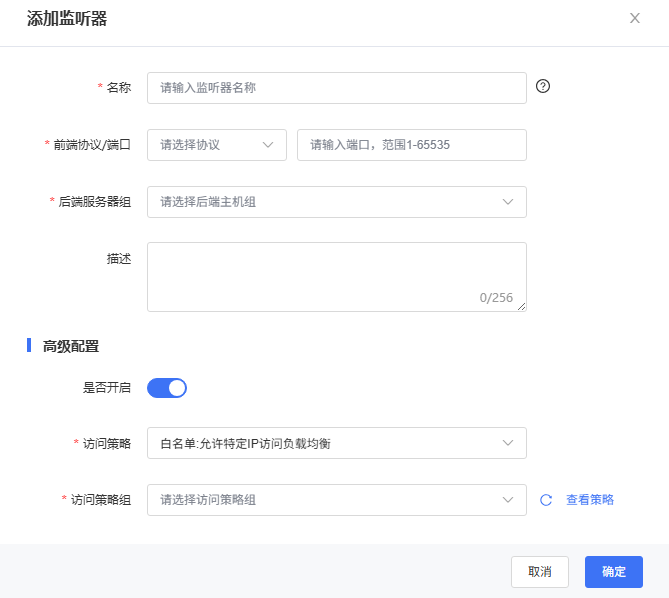The image size is (669, 598).
Task: Click the resize handle of the 描述 textarea
Action: click(x=522, y=307)
